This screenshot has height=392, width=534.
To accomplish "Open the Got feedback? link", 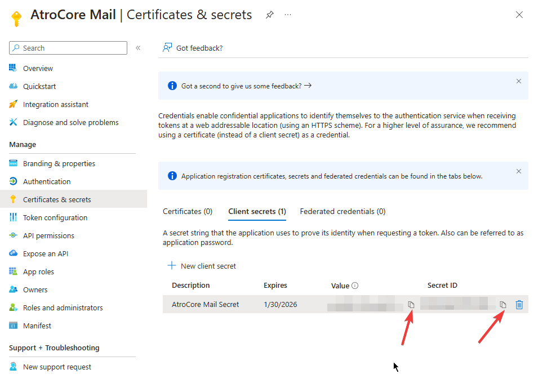I will click(193, 48).
